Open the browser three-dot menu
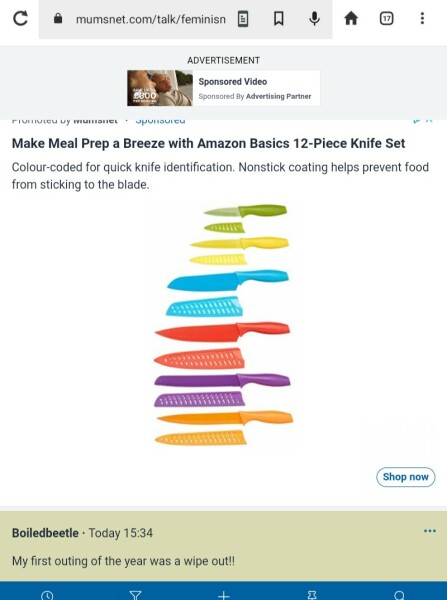Image resolution: width=447 pixels, height=600 pixels. 422,18
